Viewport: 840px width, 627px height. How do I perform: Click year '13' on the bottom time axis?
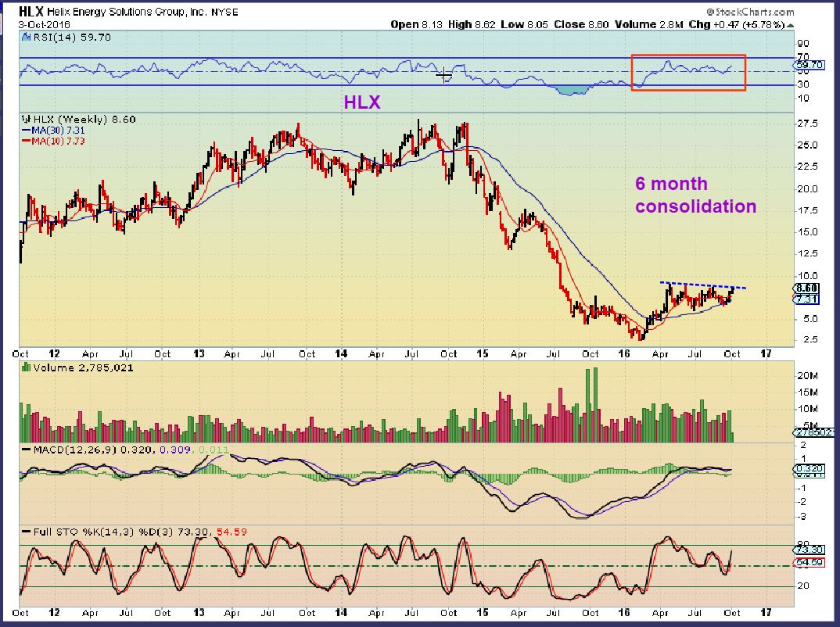(x=199, y=613)
